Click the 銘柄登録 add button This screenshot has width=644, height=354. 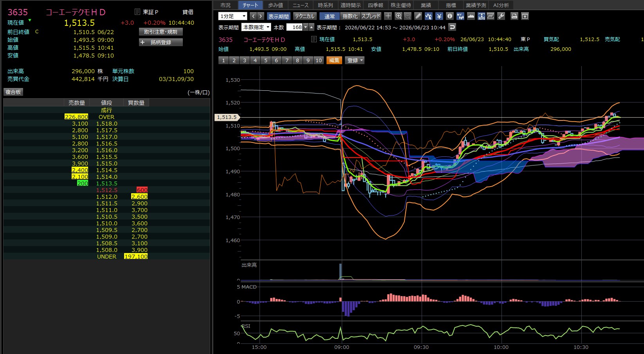pyautogui.click(x=161, y=42)
